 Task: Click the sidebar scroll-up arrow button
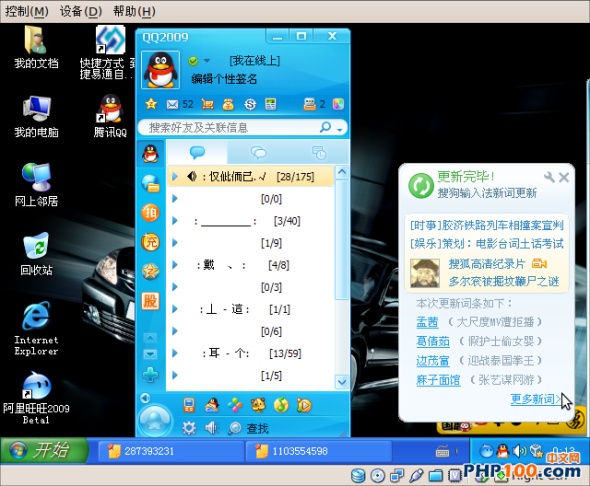tap(150, 338)
